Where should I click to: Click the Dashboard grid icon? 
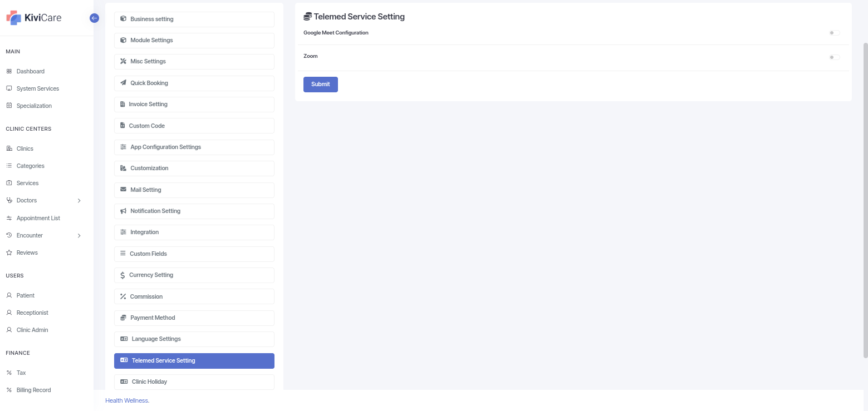click(9, 71)
